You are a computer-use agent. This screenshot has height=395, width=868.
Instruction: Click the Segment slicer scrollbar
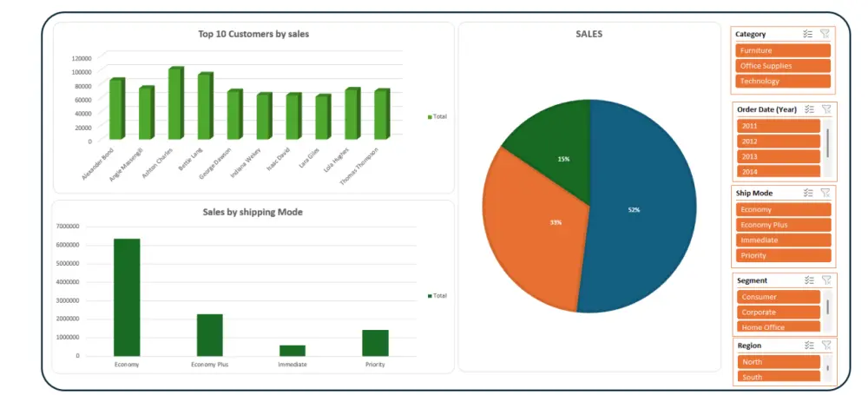click(x=827, y=306)
